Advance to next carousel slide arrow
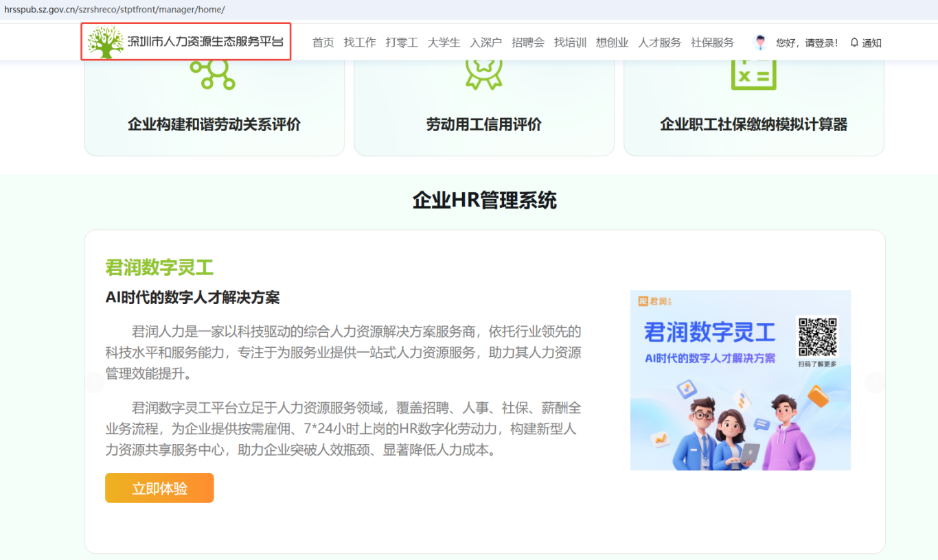 click(x=874, y=383)
